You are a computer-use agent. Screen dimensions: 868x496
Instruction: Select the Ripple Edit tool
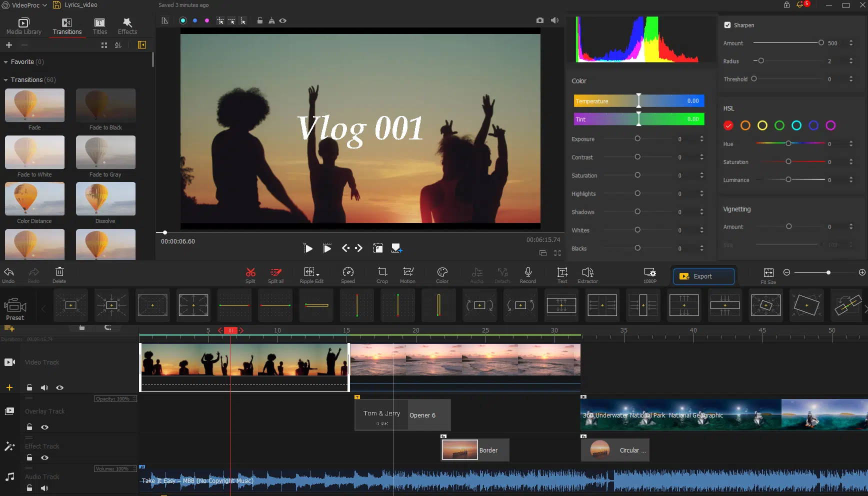311,274
